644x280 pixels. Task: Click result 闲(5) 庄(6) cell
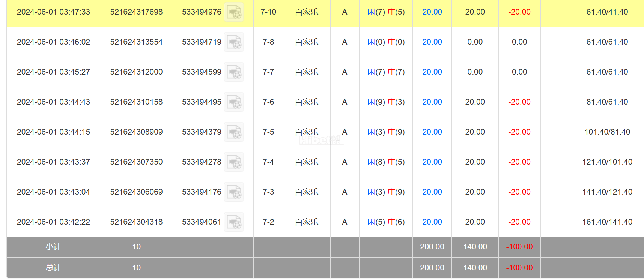click(x=386, y=222)
